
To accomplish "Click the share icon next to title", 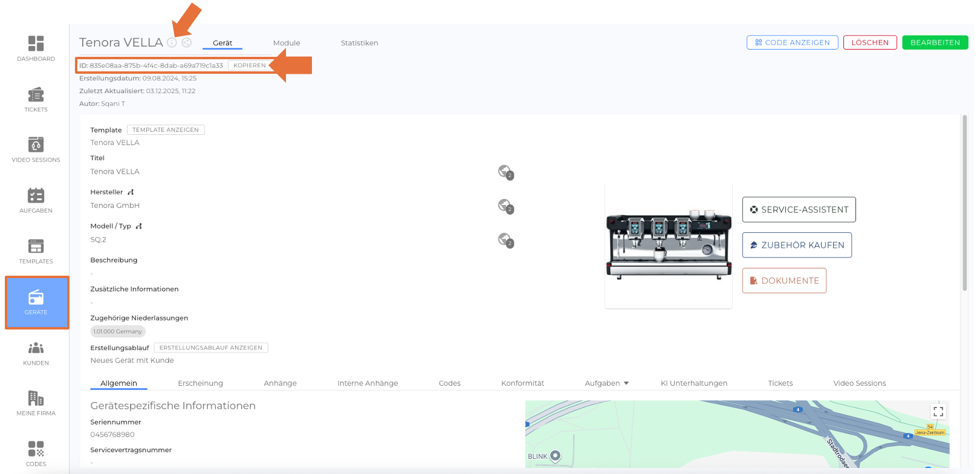I will tap(187, 43).
